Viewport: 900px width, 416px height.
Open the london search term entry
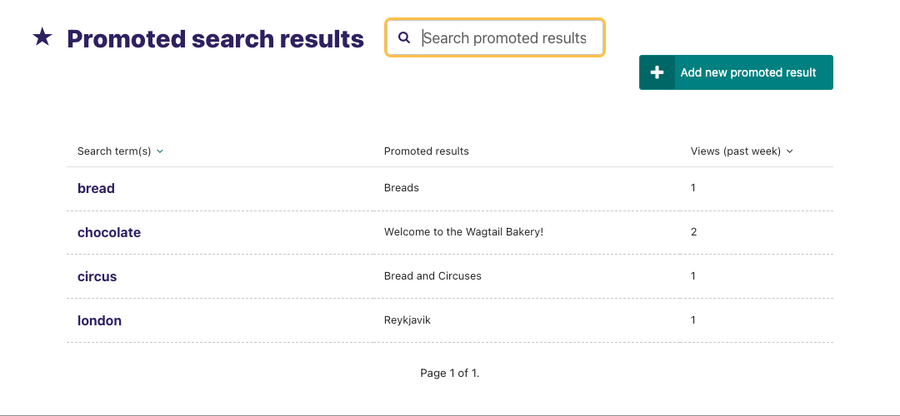coord(99,321)
